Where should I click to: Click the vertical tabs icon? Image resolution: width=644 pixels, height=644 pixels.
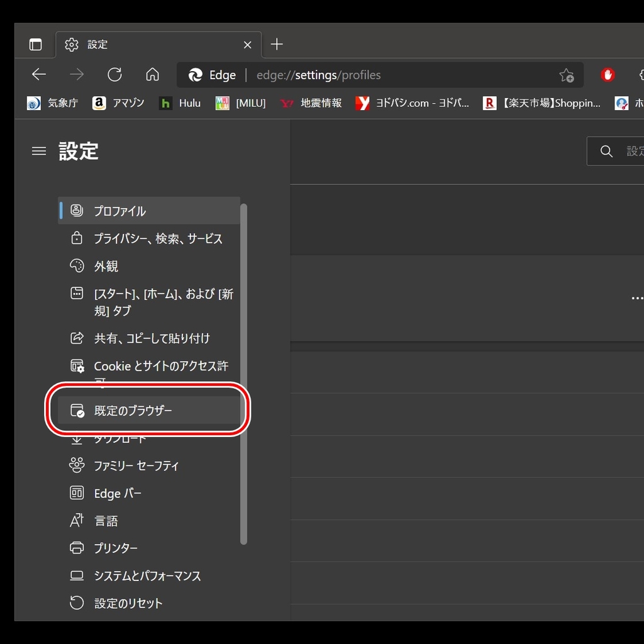pos(36,45)
